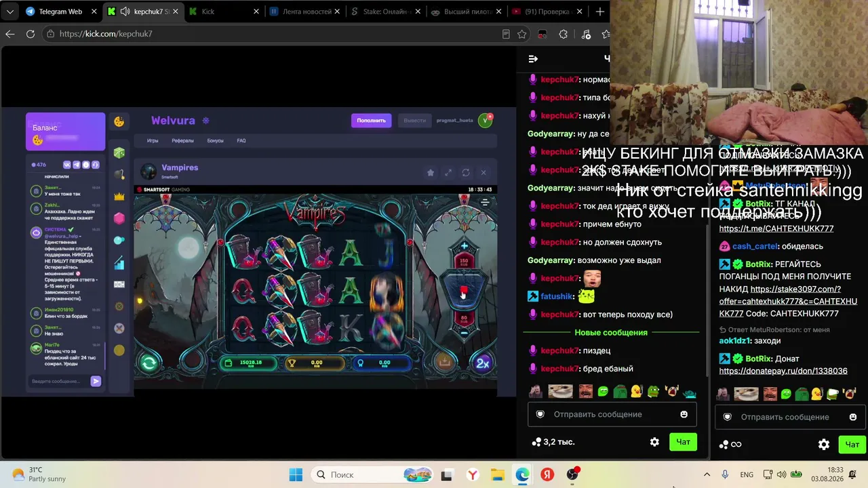
Task: Reload the Vampires game frame
Action: [x=466, y=173]
